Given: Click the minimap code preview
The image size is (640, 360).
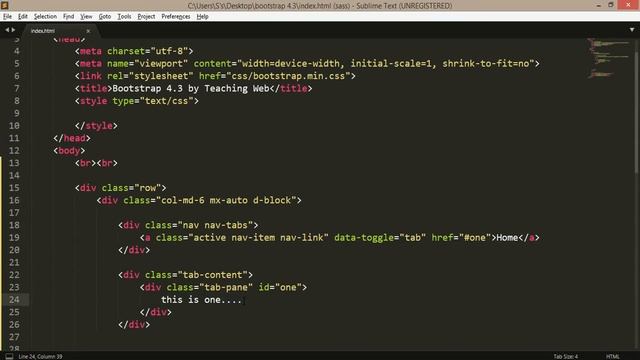Looking at the screenshot, I should (x=608, y=58).
